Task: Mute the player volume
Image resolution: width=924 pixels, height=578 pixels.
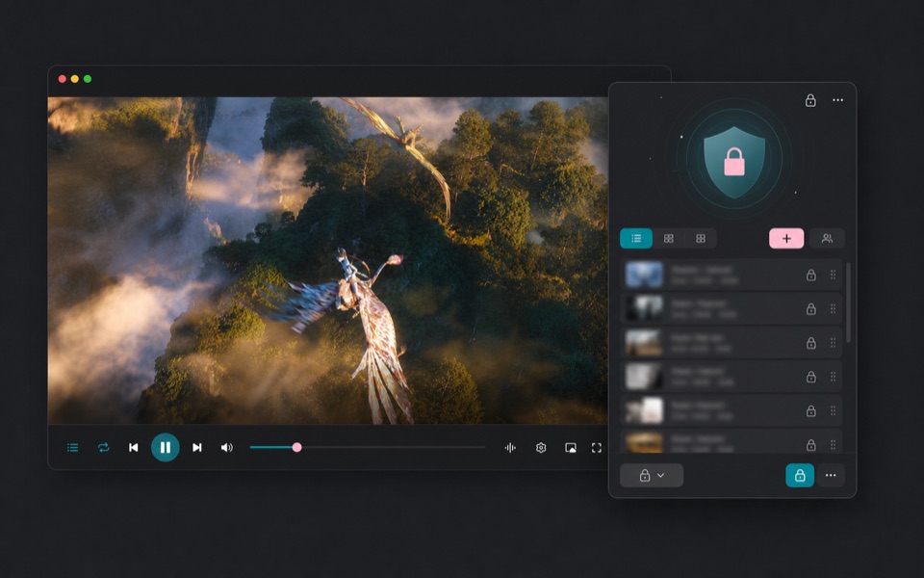Action: [x=227, y=448]
